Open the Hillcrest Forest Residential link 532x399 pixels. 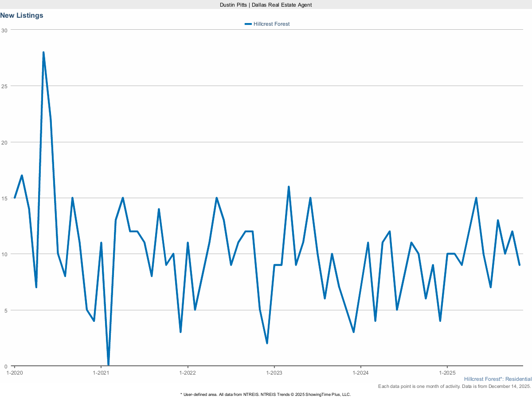(497, 379)
